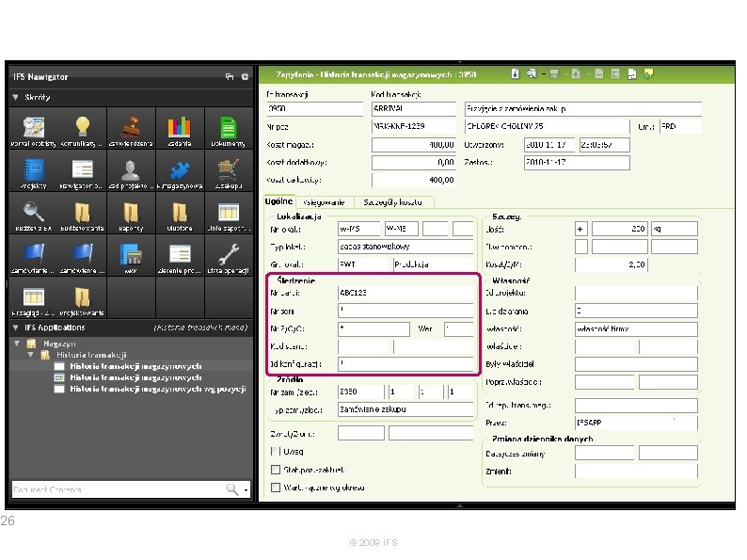Screen dimensions: 747x560
Task: Collapse the Historia transakcji tree node
Action: (31, 355)
